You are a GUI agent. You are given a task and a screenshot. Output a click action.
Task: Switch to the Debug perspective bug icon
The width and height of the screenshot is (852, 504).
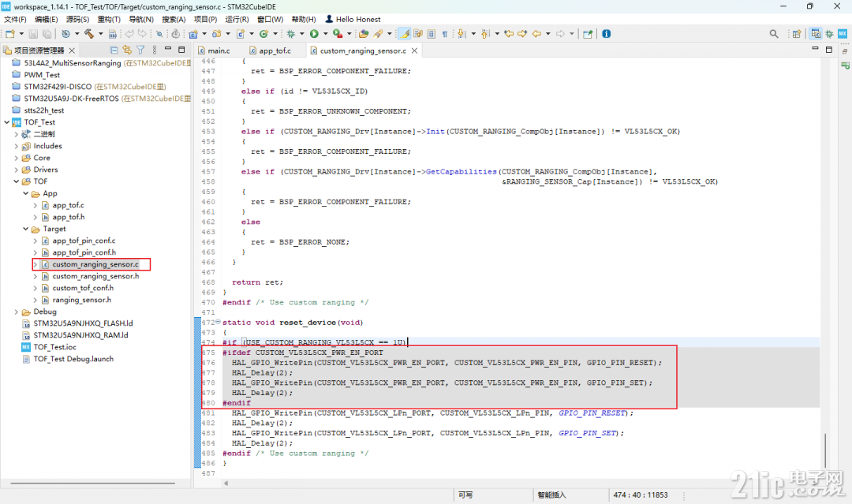pyautogui.click(x=829, y=34)
